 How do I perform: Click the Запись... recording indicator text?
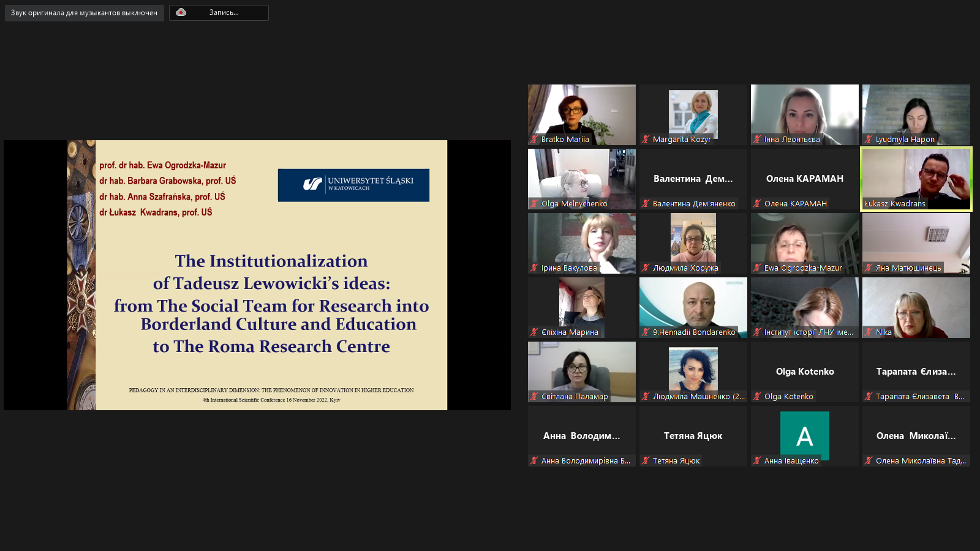click(224, 13)
